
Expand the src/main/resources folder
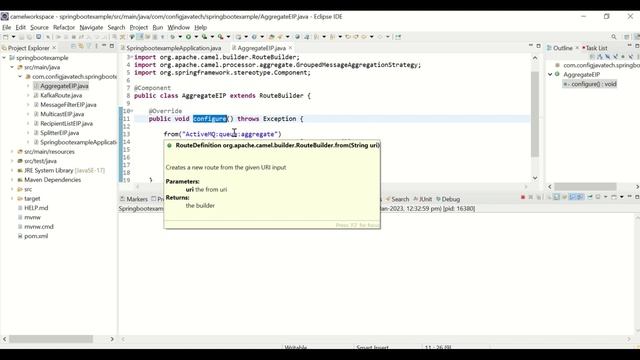(12, 152)
